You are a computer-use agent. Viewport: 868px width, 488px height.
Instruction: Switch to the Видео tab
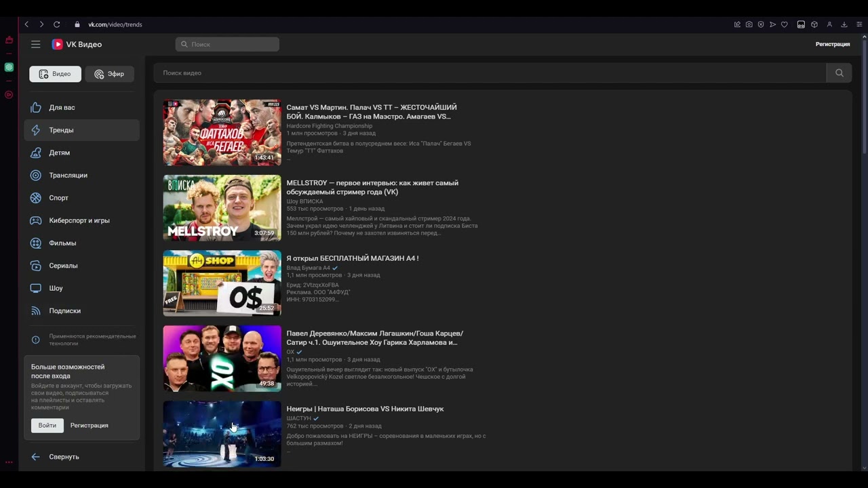pyautogui.click(x=55, y=74)
